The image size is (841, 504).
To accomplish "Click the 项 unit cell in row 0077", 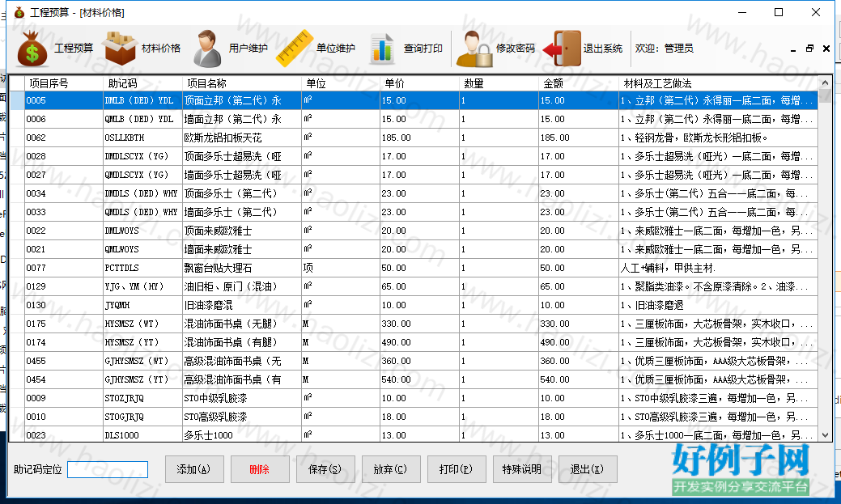I will [341, 268].
